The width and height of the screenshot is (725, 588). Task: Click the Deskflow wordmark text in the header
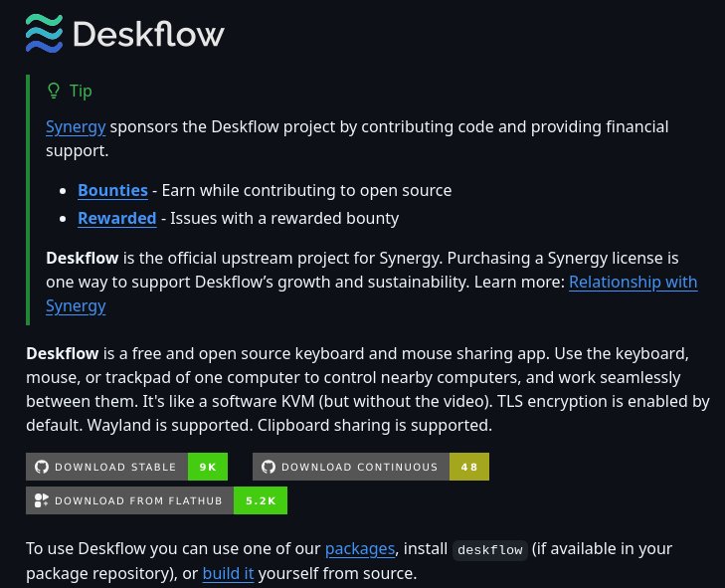pyautogui.click(x=148, y=34)
